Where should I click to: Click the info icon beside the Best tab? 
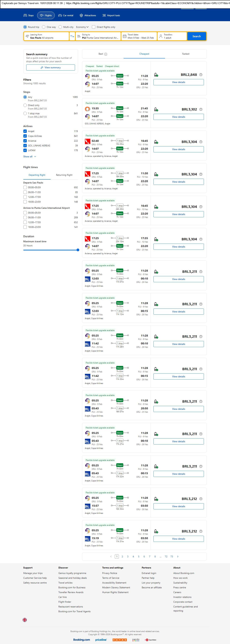(106, 54)
